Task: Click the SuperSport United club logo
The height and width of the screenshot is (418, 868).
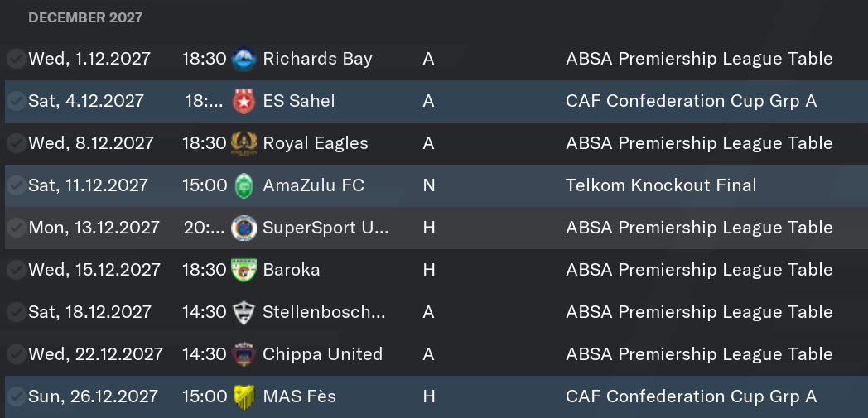Action: click(x=244, y=228)
